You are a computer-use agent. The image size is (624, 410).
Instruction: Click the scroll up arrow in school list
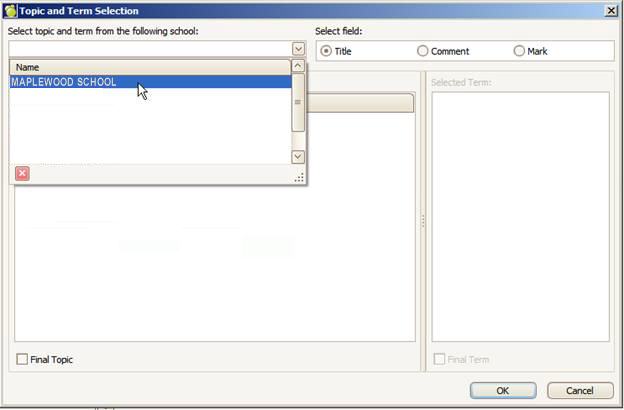click(298, 67)
